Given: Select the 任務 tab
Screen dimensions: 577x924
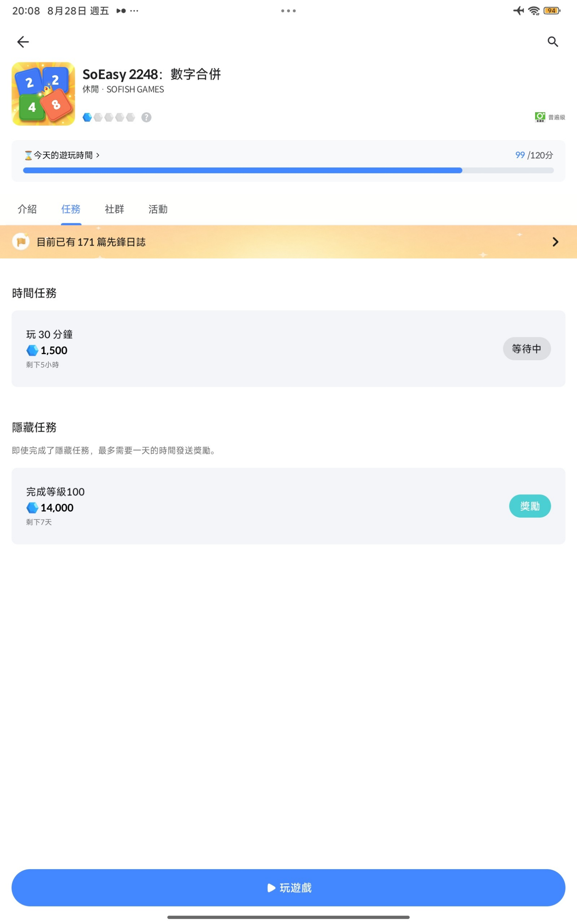Looking at the screenshot, I should (x=71, y=209).
